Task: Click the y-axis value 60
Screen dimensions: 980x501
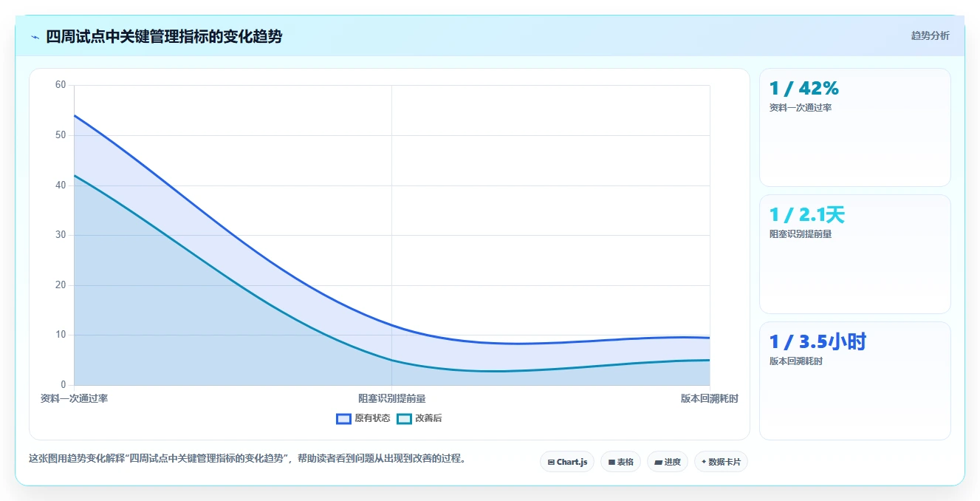Action: (x=61, y=85)
